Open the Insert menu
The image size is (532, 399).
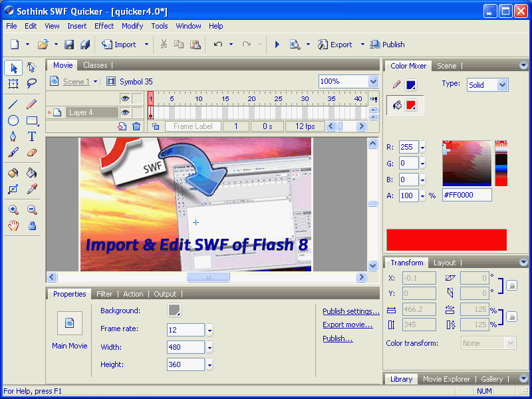click(x=77, y=26)
